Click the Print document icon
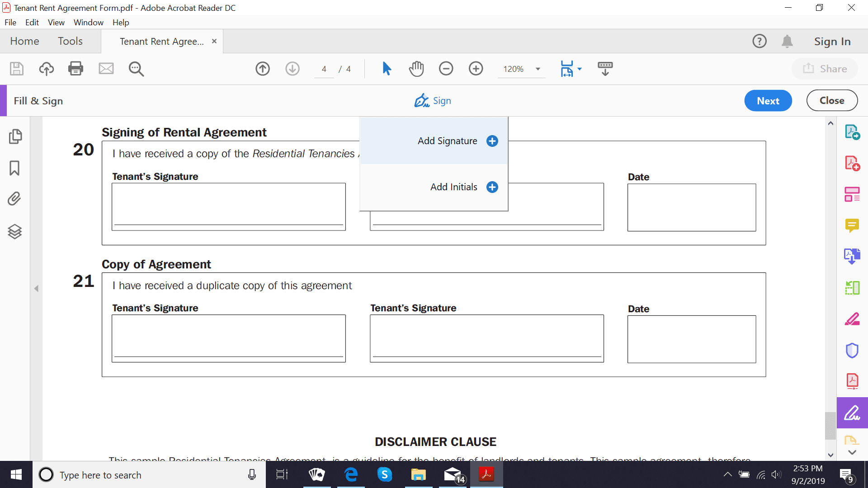Image resolution: width=868 pixels, height=488 pixels. 75,68
